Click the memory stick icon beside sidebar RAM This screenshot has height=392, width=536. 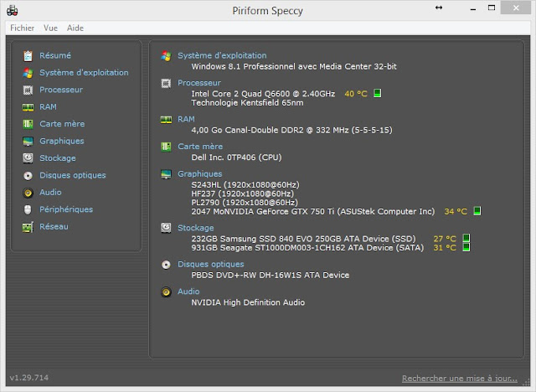pyautogui.click(x=28, y=107)
